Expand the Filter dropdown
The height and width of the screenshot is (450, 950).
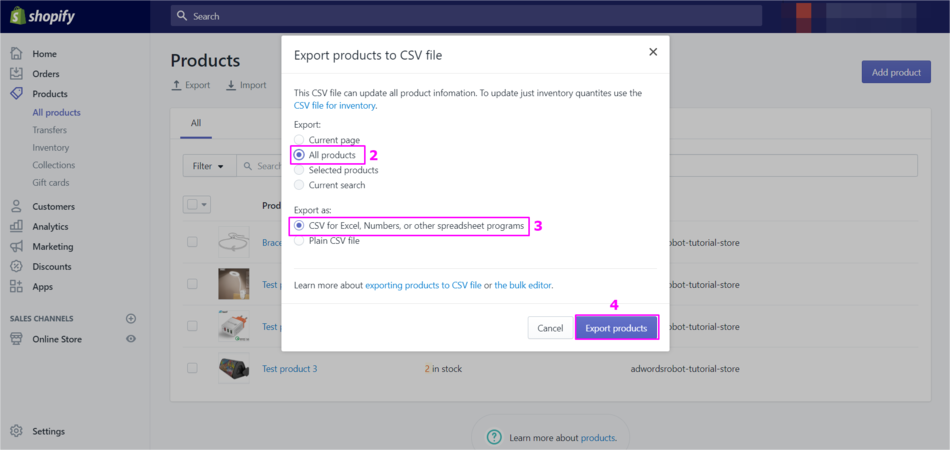pyautogui.click(x=208, y=166)
